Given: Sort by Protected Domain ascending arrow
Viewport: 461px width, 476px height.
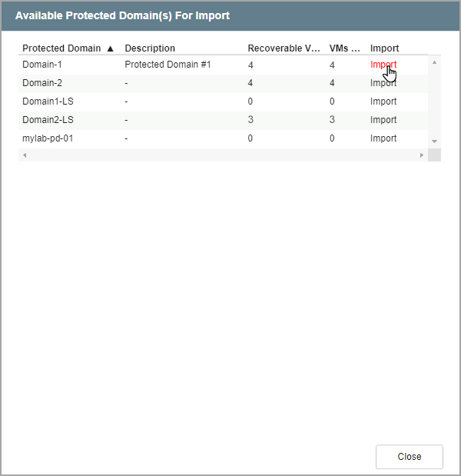Looking at the screenshot, I should [110, 48].
